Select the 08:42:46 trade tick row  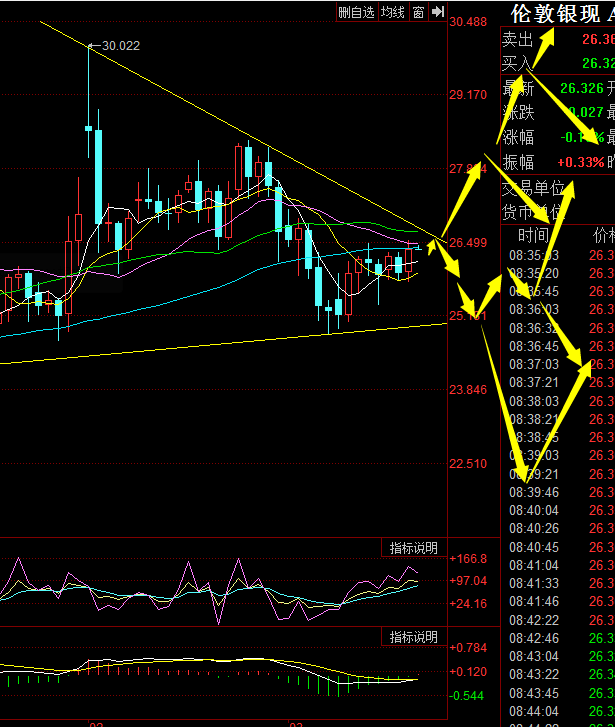pyautogui.click(x=533, y=638)
